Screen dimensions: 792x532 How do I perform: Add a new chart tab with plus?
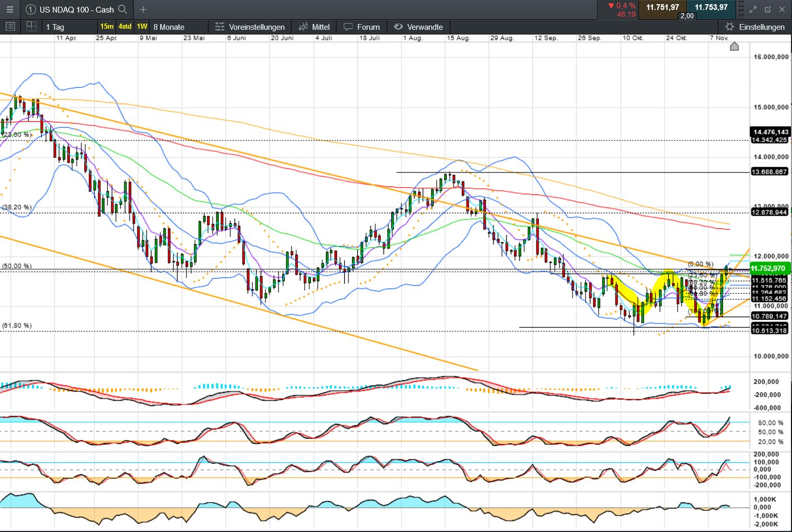click(x=143, y=9)
